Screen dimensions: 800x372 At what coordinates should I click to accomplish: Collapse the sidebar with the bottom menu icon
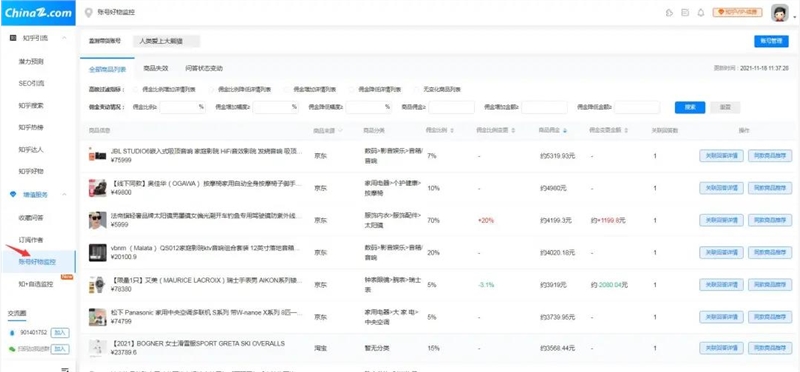tap(64, 369)
